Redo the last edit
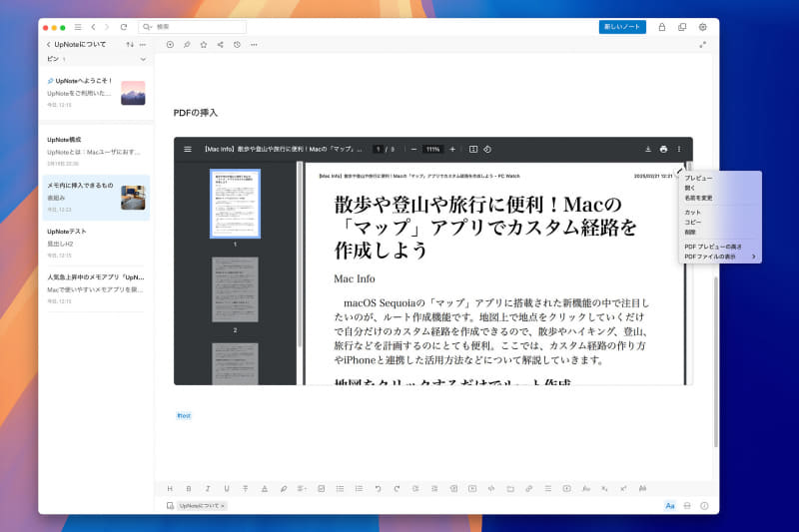Screen dimensions: 799x532 (x=397, y=489)
